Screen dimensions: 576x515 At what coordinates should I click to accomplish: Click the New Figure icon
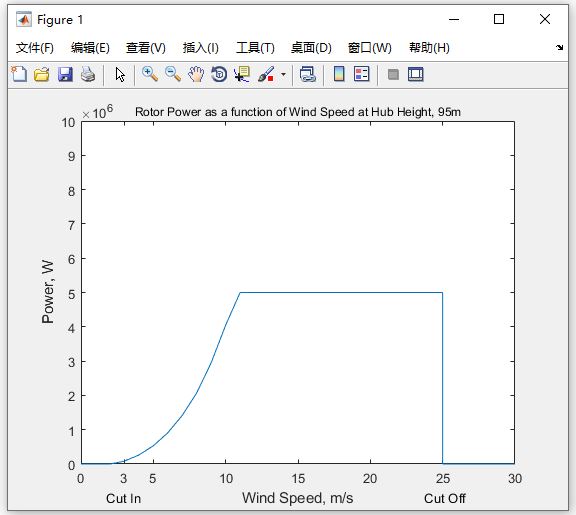(x=19, y=74)
